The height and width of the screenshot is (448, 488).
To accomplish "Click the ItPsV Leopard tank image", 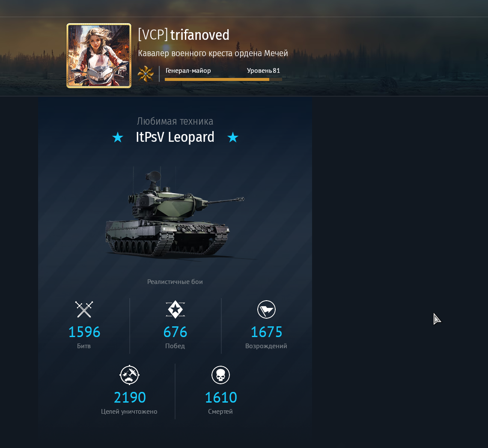I will pyautogui.click(x=175, y=215).
